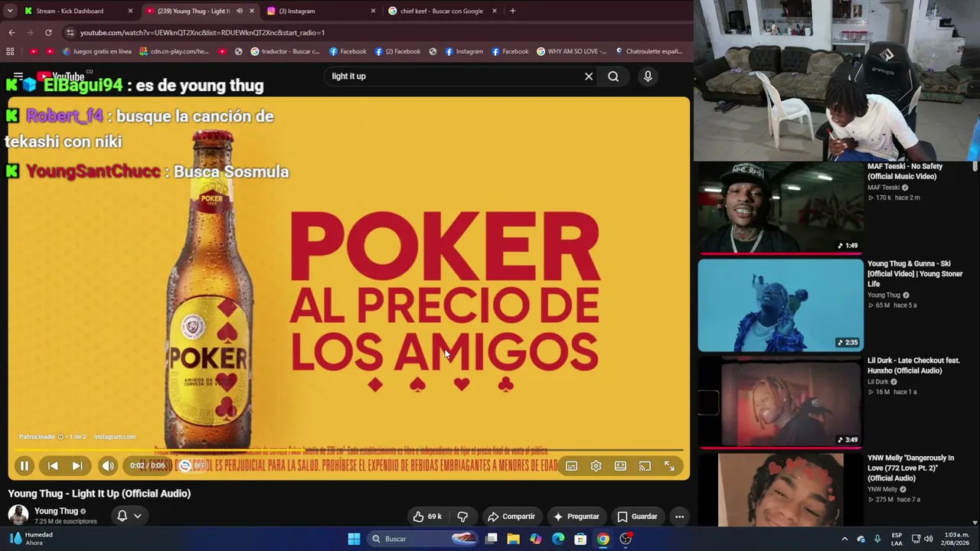Dislike the Young Thug video
This screenshot has height=551, width=980.
[462, 517]
